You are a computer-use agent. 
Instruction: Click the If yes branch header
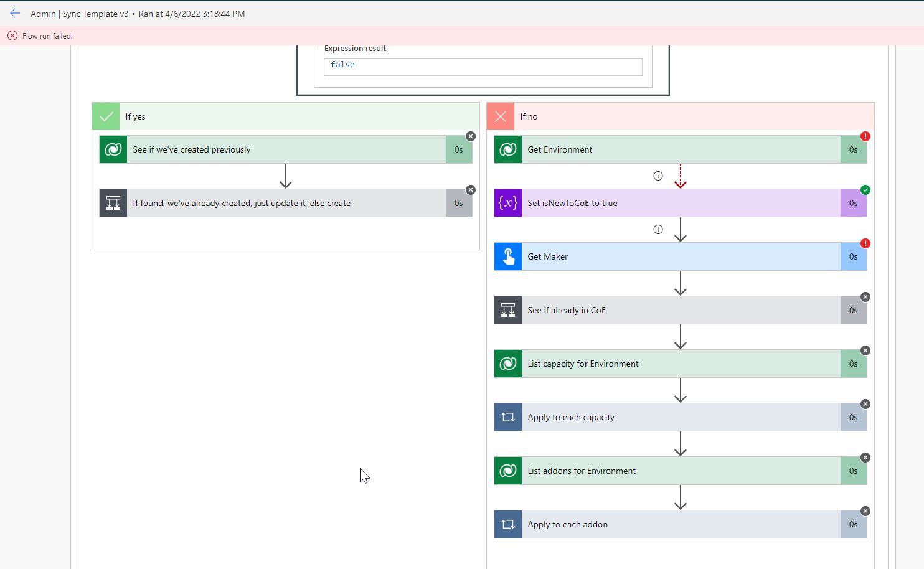point(286,116)
